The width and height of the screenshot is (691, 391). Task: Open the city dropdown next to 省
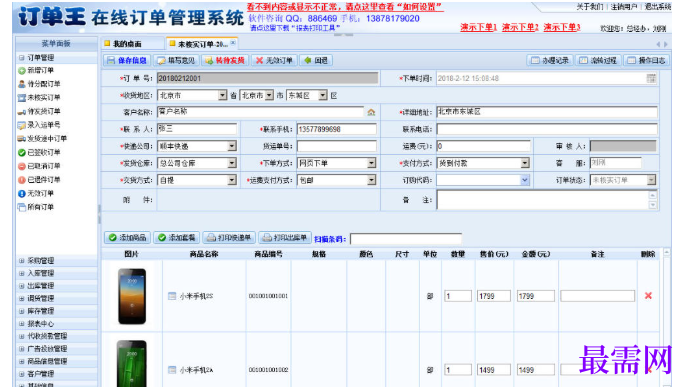point(269,95)
